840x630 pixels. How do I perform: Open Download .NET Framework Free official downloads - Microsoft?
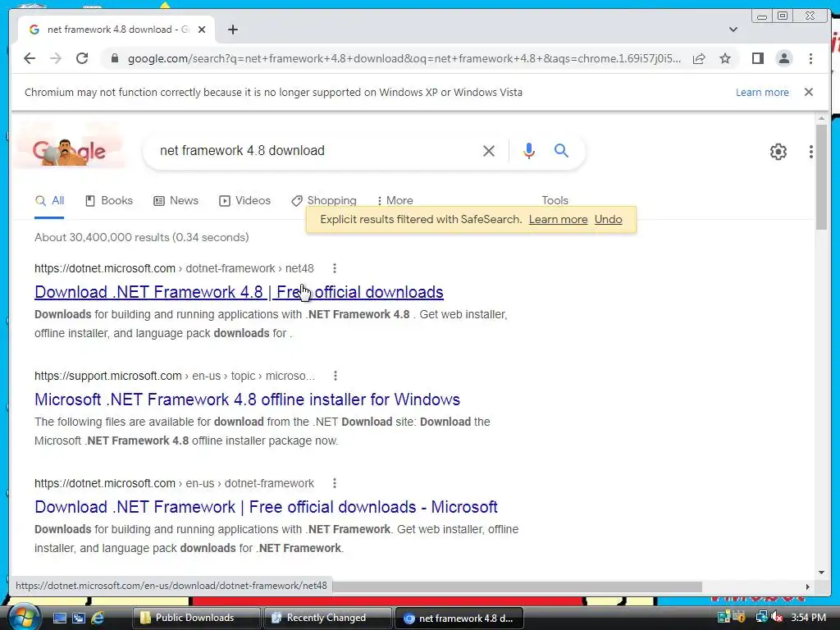[x=266, y=507]
